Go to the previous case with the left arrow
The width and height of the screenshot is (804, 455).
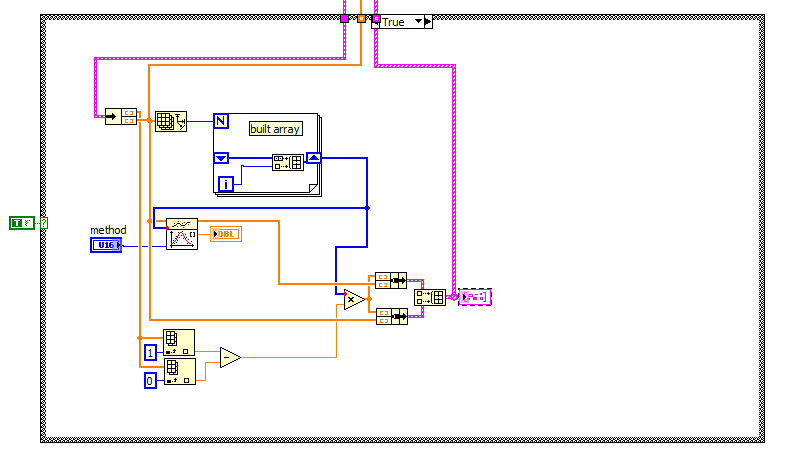[376, 22]
